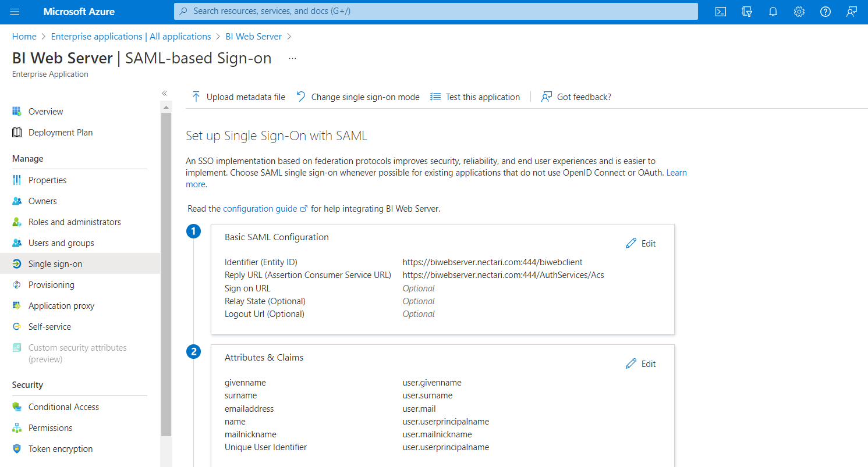The height and width of the screenshot is (467, 868).
Task: Open Conditional Access under Security
Action: (x=63, y=407)
